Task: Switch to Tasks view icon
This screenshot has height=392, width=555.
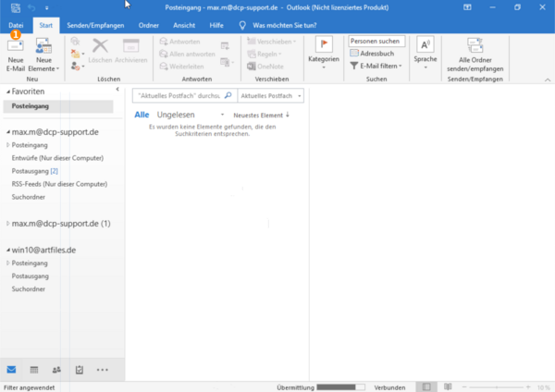Action: click(x=80, y=370)
